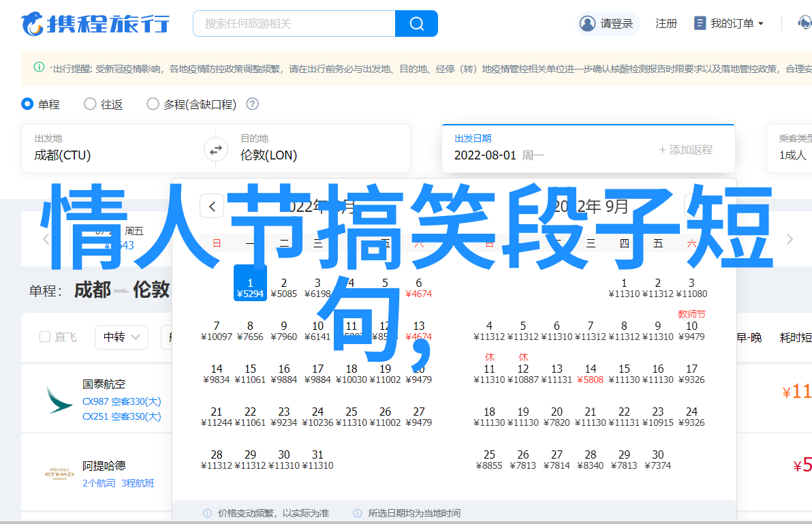This screenshot has width=812, height=524.
Task: Select 多程(含缺口程) multi-trip option
Action: click(x=153, y=104)
